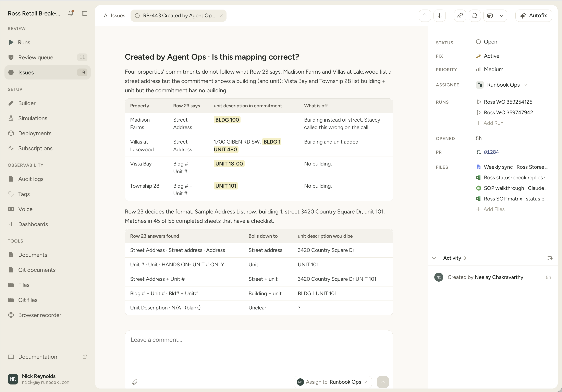Open the Runbook Ops assignee dropdown
The width and height of the screenshot is (562, 392).
[x=501, y=85]
